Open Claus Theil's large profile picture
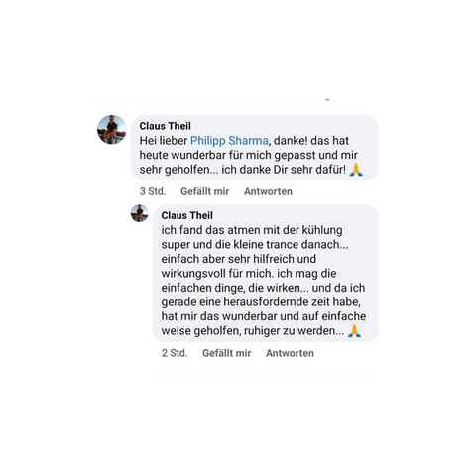Viewport: 476px width, 476px height. (112, 129)
